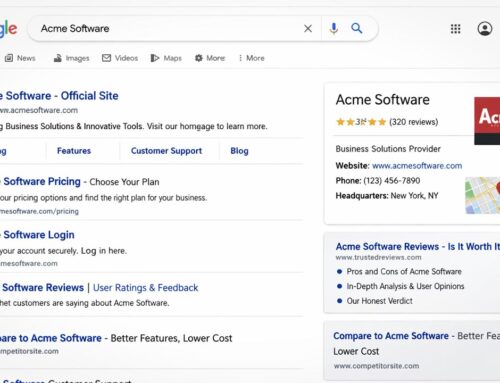Open the Google apps grid icon

pos(455,29)
